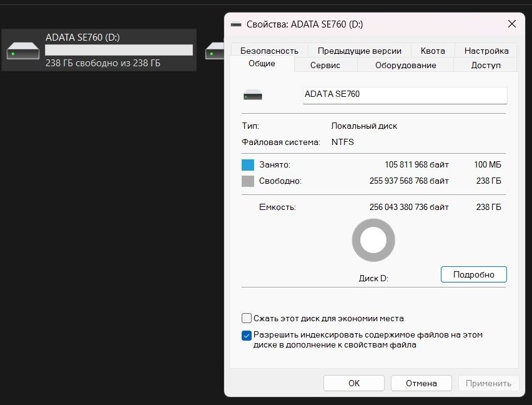
Task: Close the ADATA SE760 Properties dialog
Action: pyautogui.click(x=511, y=24)
